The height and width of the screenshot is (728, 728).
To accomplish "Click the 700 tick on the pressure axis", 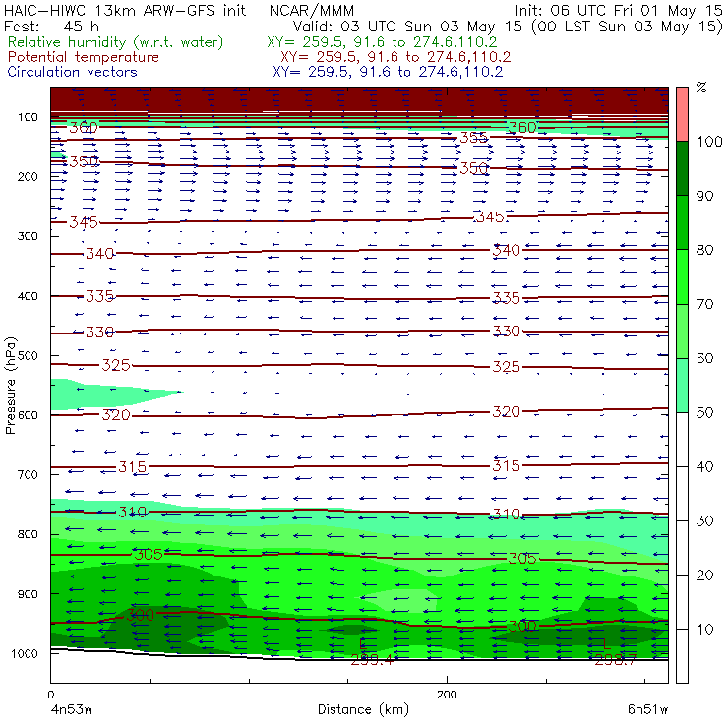I will tap(28, 474).
